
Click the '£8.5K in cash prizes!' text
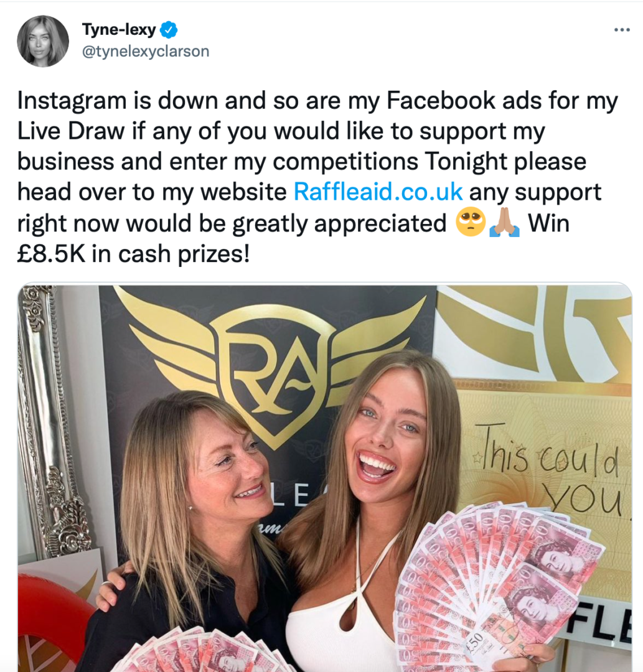(x=133, y=254)
